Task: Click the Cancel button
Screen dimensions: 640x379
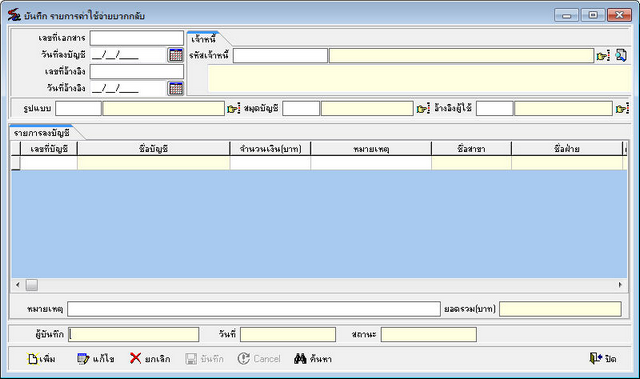Action: 259,359
